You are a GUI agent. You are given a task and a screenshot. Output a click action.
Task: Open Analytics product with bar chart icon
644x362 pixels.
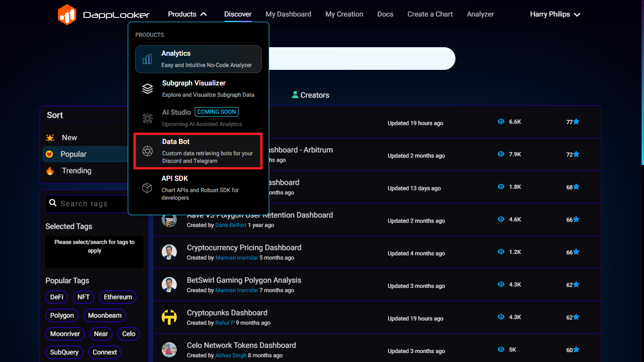coord(148,59)
